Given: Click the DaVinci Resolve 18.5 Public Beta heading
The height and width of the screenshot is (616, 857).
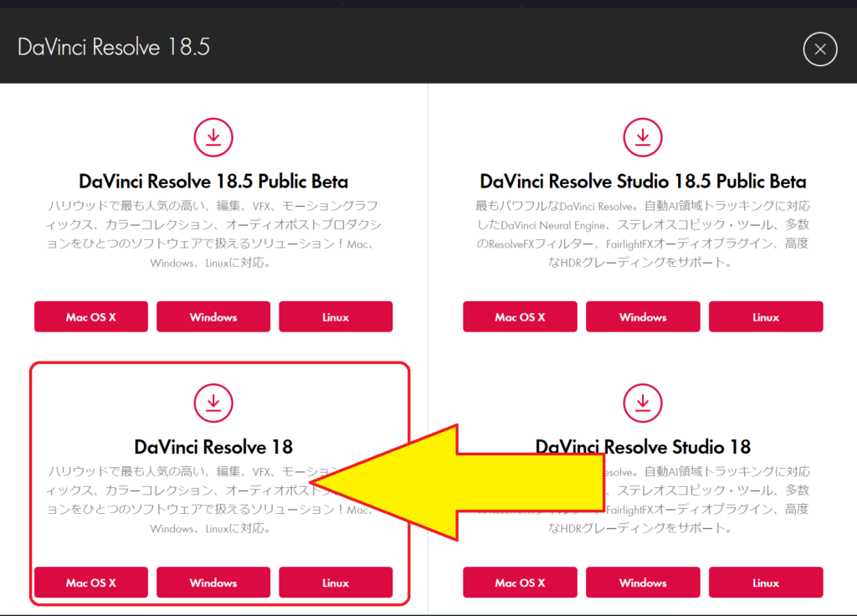Looking at the screenshot, I should pos(213,181).
